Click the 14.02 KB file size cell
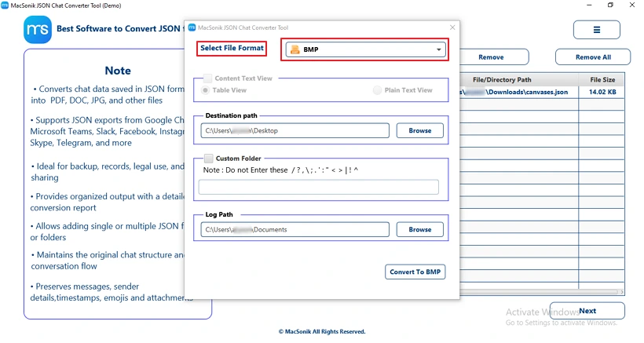 [x=602, y=92]
